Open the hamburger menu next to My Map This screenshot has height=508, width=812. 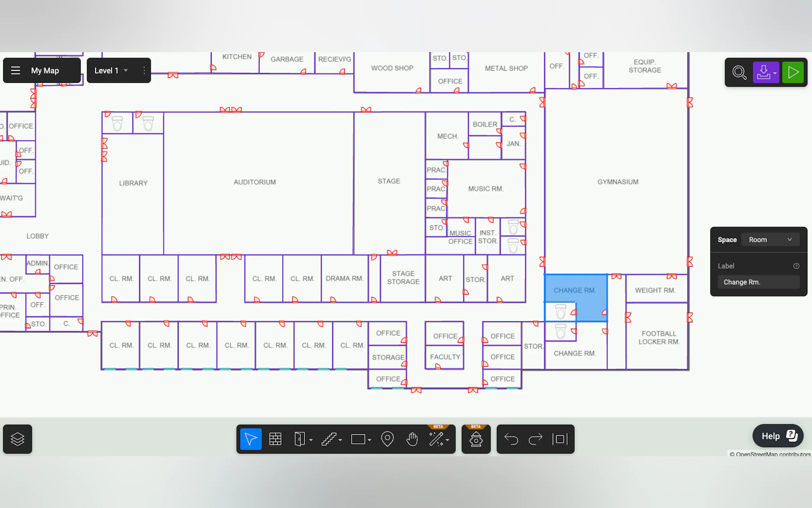[x=15, y=71]
